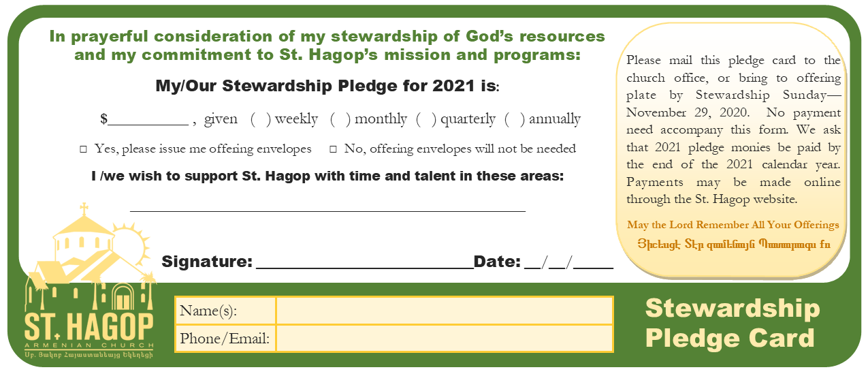Click the 'My/Our Stewardship Pledge for 2021' heading

327,87
